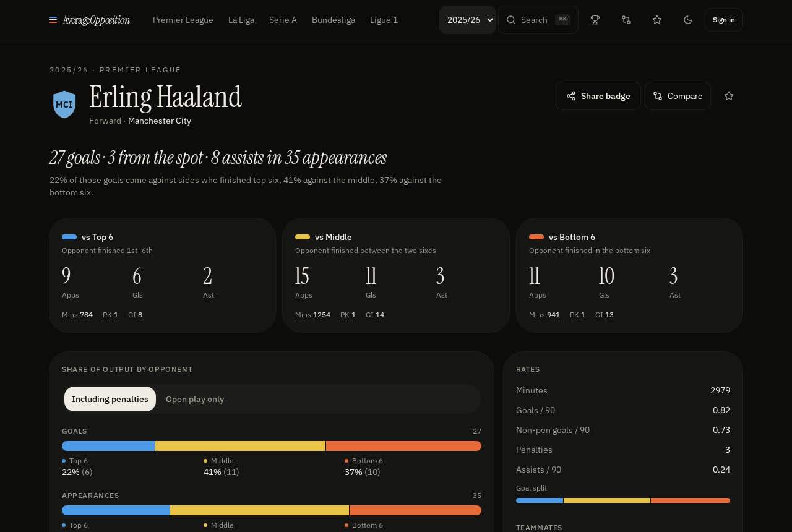
Task: Open the Ligue 1 section
Action: coord(384,20)
